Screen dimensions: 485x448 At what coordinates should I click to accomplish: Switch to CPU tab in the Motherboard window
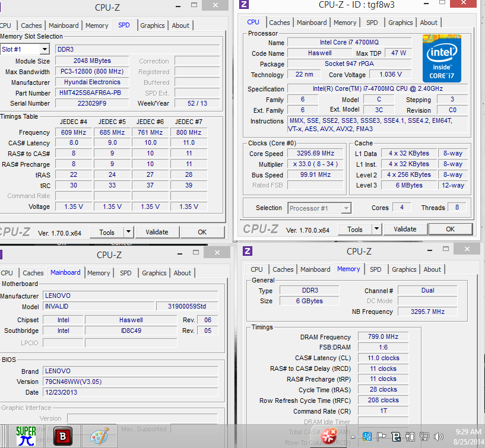(7, 273)
